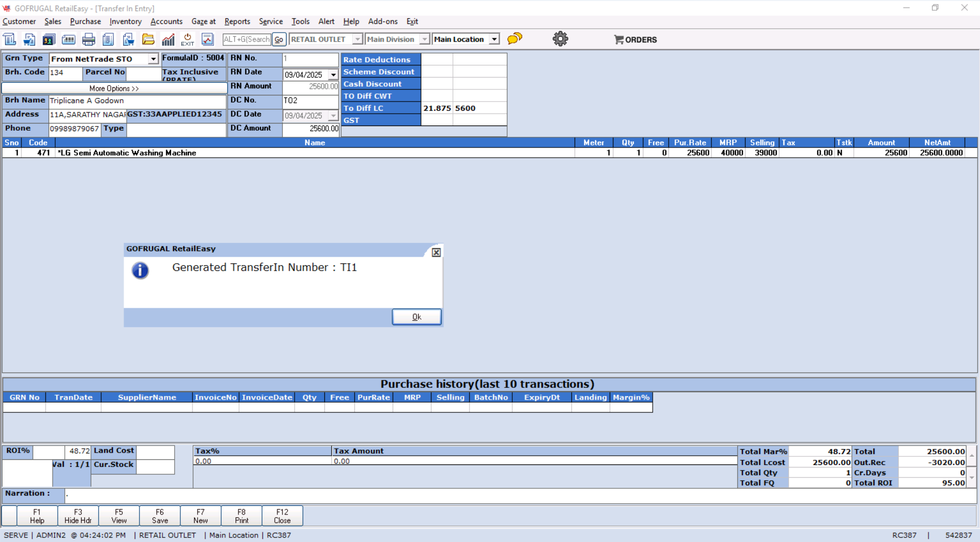Click the Parcel No input field
Viewport: 980px width, 542px height.
143,73
